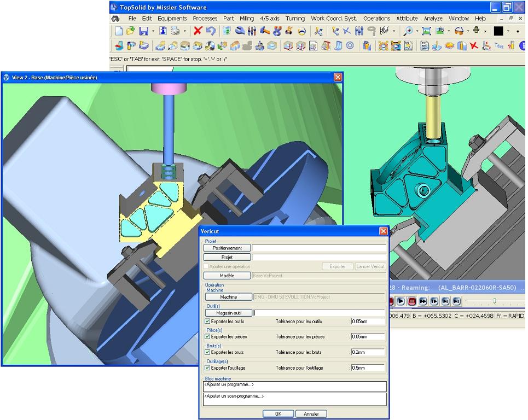The width and height of the screenshot is (528, 420).
Task: Open the dropdown next to the view orientation icon
Action: pos(449,31)
